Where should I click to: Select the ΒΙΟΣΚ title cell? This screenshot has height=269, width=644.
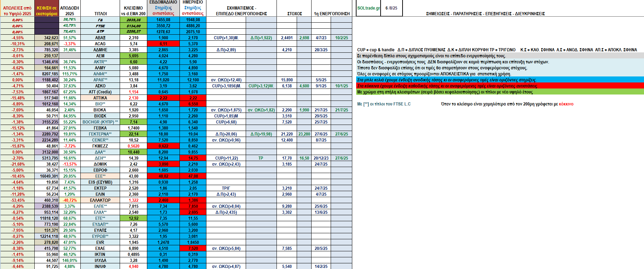point(100,116)
